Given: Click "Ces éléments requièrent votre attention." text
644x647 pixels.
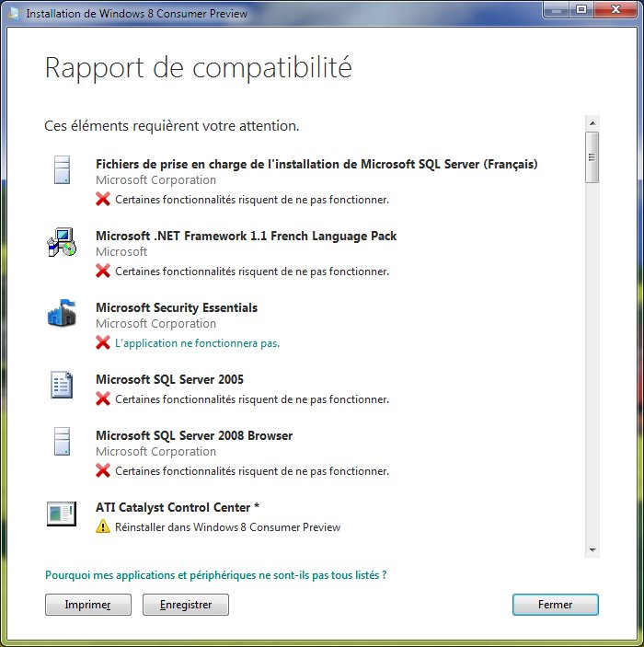Looking at the screenshot, I should point(172,125).
